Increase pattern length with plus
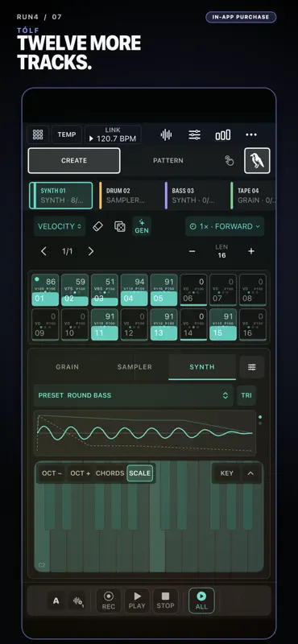Screen dimensions: 298x644 click(x=251, y=251)
